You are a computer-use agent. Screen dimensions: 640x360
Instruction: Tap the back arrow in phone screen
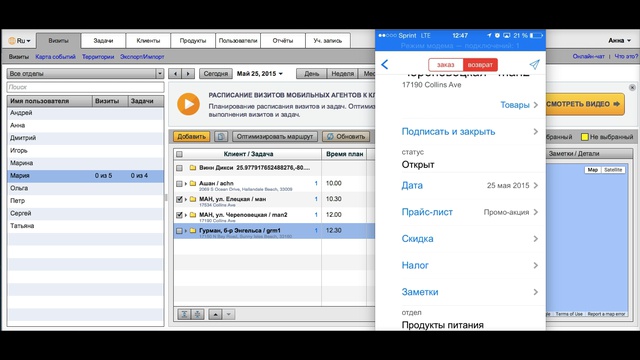tap(384, 64)
